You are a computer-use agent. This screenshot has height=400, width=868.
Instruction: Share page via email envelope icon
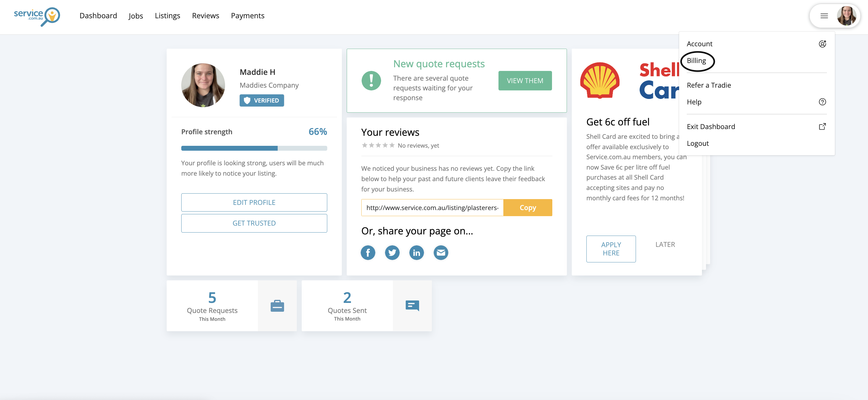click(x=441, y=253)
